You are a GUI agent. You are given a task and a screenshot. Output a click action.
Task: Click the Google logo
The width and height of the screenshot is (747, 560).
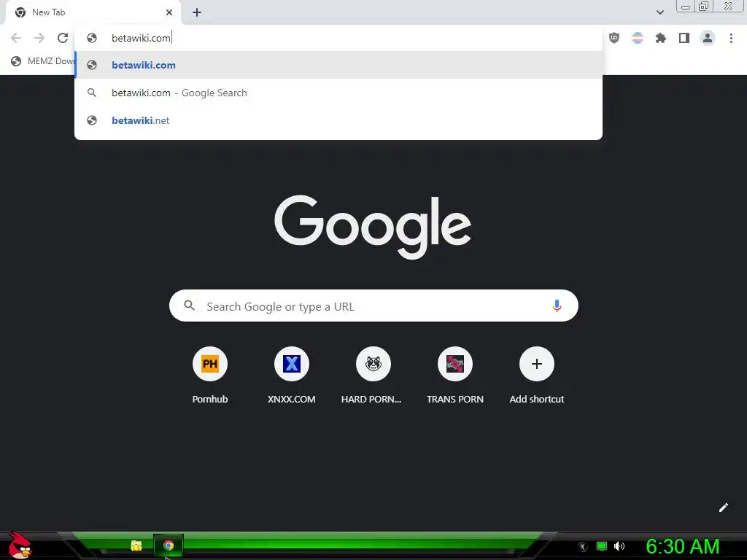point(373,227)
